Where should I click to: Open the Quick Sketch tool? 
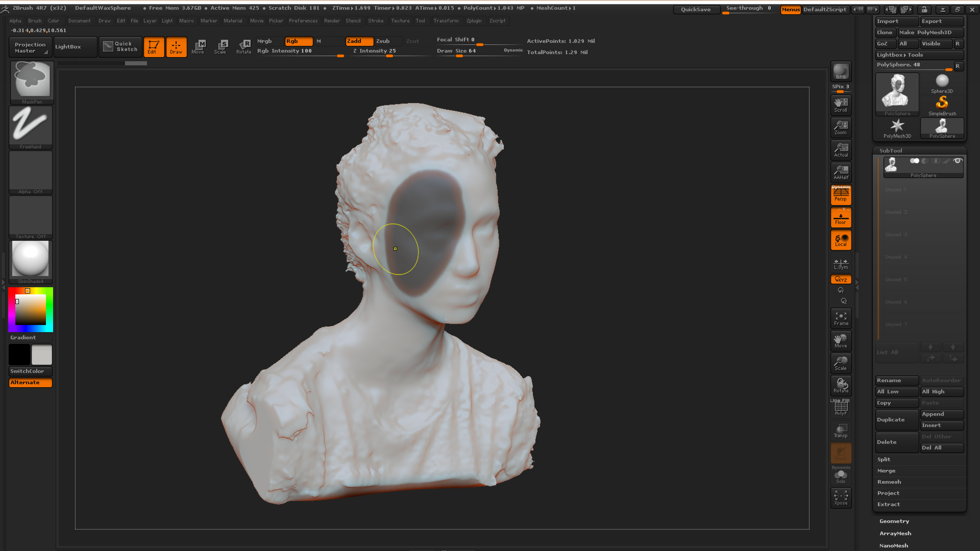120,47
